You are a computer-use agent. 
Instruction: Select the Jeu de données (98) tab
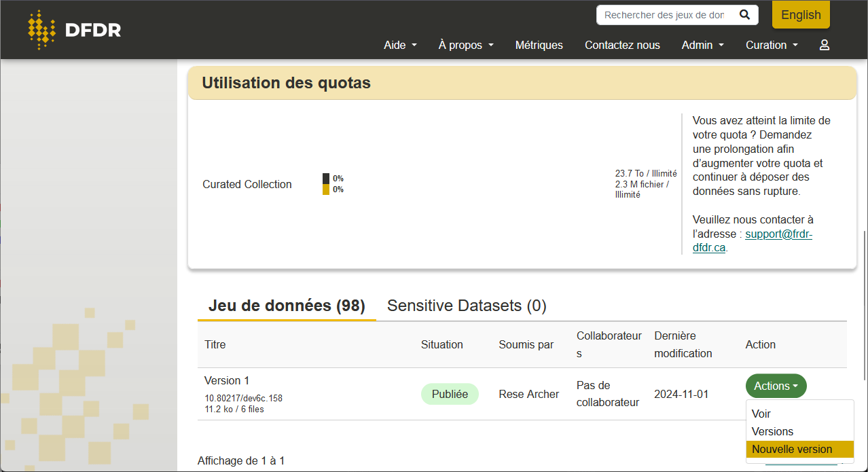287,306
